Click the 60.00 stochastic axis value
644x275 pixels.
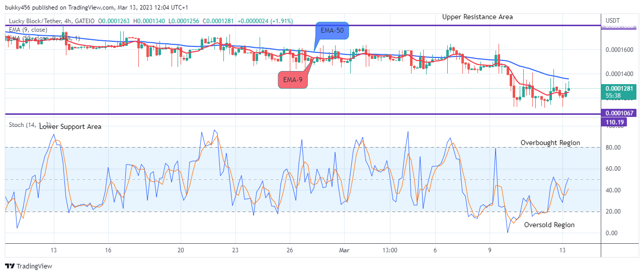[x=612, y=169]
